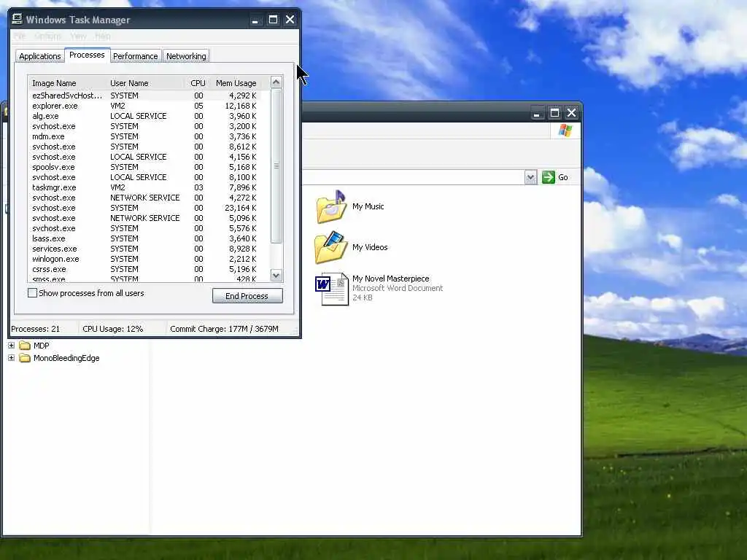
Task: Click the Go button label
Action: pyautogui.click(x=563, y=177)
